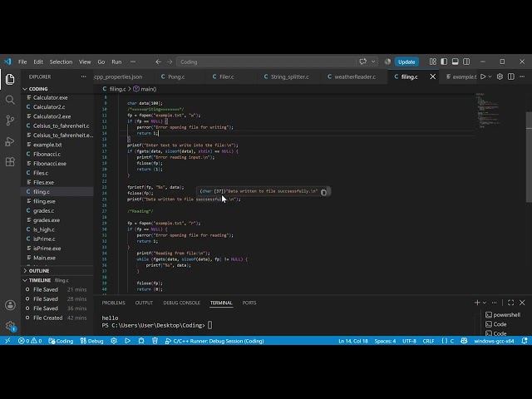Screen dimensions: 532x399
Task: Open the View menu
Action: click(85, 62)
